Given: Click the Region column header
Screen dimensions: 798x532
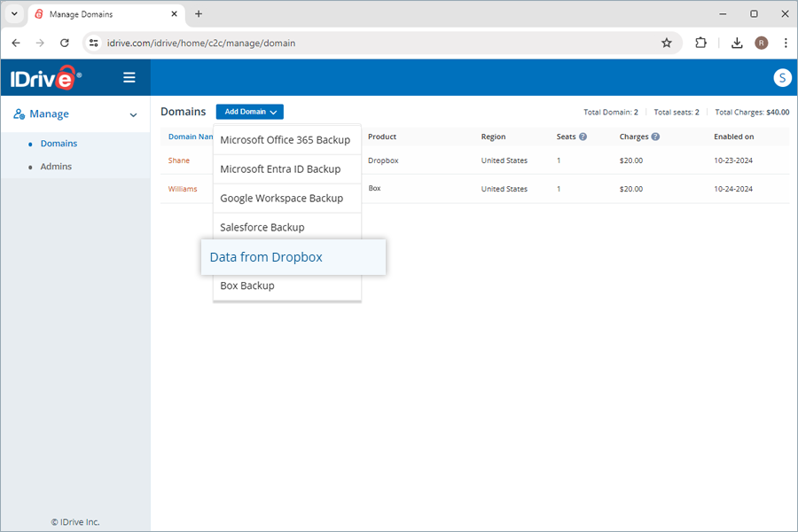Looking at the screenshot, I should click(x=493, y=137).
